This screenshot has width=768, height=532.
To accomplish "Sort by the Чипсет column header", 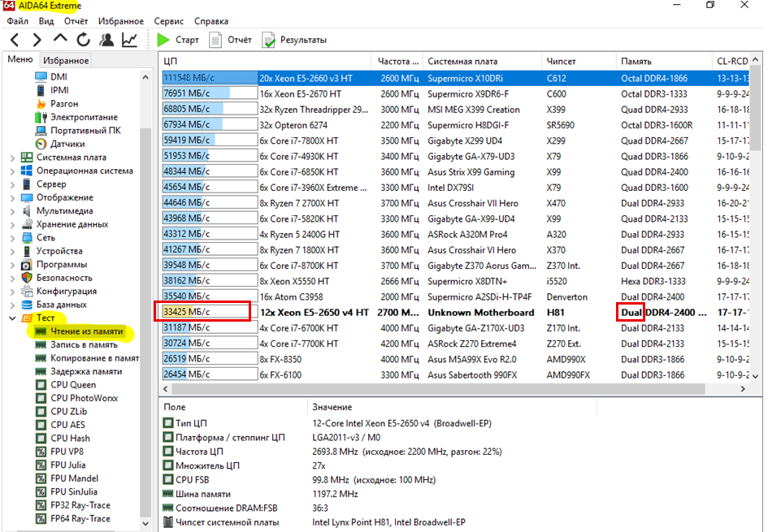I will [x=579, y=61].
